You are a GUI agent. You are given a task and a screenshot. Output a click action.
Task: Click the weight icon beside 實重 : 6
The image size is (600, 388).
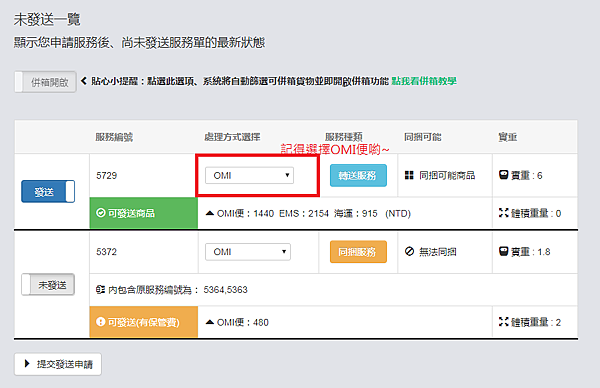[x=503, y=175]
